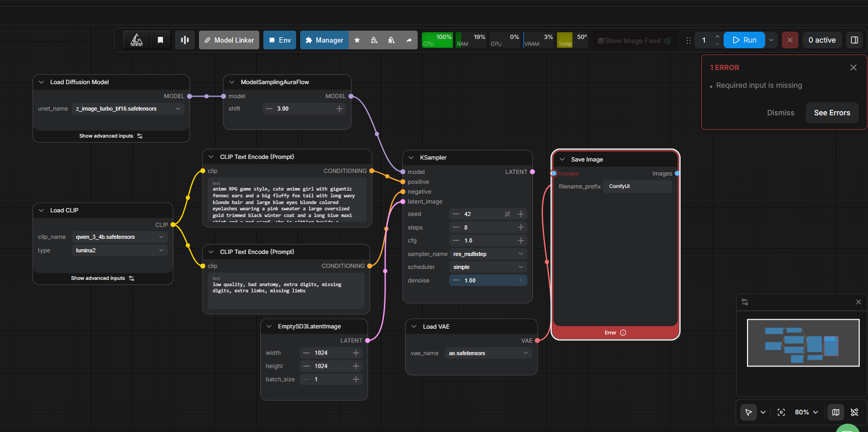Click the bookmark icon in the toolbar
Screen dimensions: 868x432
pyautogui.click(x=161, y=40)
